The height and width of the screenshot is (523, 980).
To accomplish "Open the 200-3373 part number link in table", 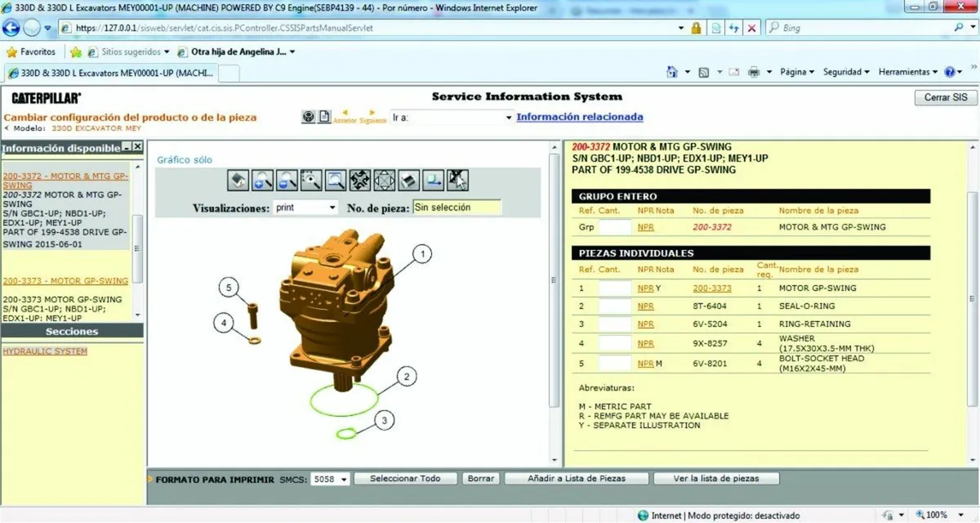I will click(712, 288).
